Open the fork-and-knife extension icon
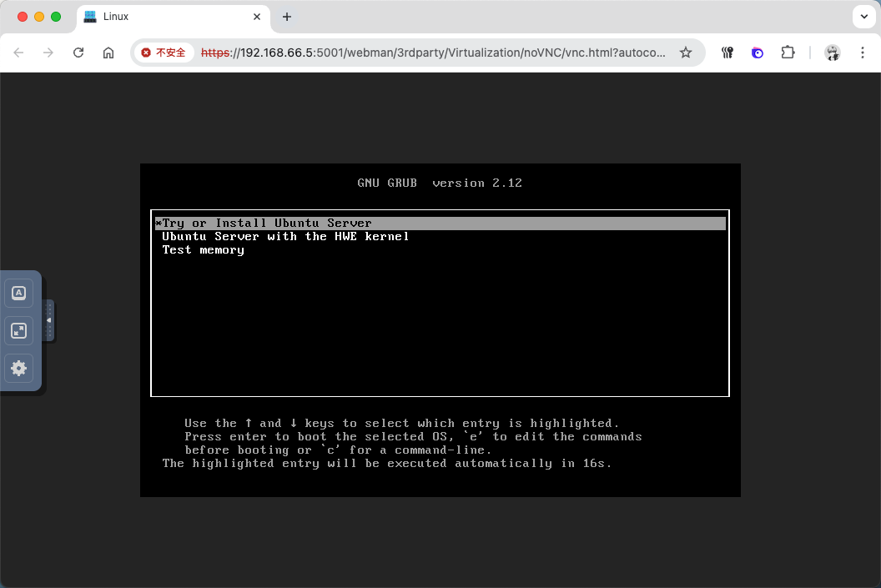This screenshot has width=881, height=588. (x=727, y=53)
